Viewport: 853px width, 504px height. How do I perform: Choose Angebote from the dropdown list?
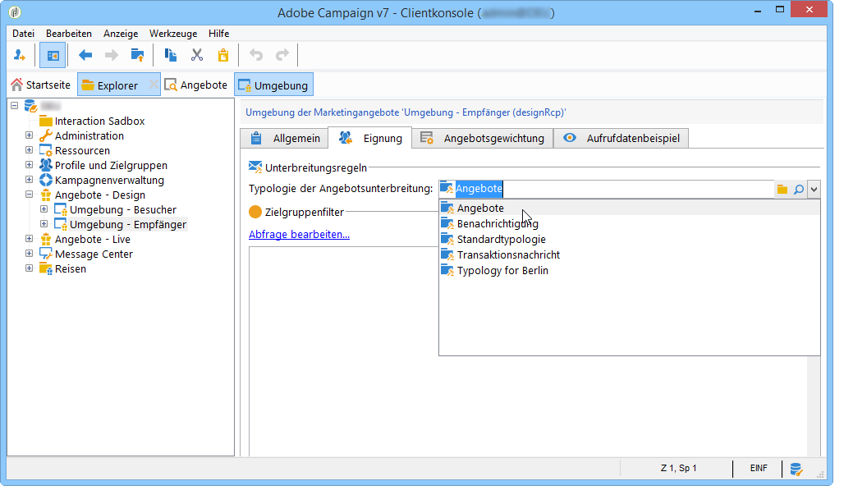tap(630, 208)
